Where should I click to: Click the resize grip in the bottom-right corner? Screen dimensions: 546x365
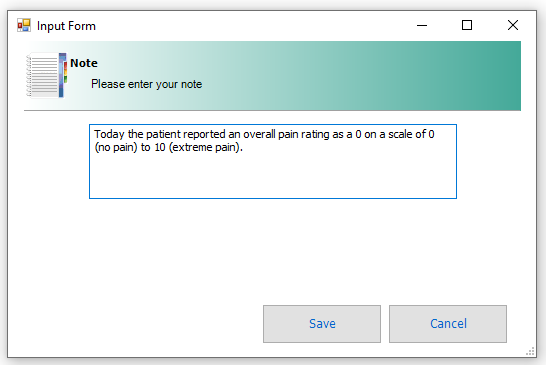(530, 351)
